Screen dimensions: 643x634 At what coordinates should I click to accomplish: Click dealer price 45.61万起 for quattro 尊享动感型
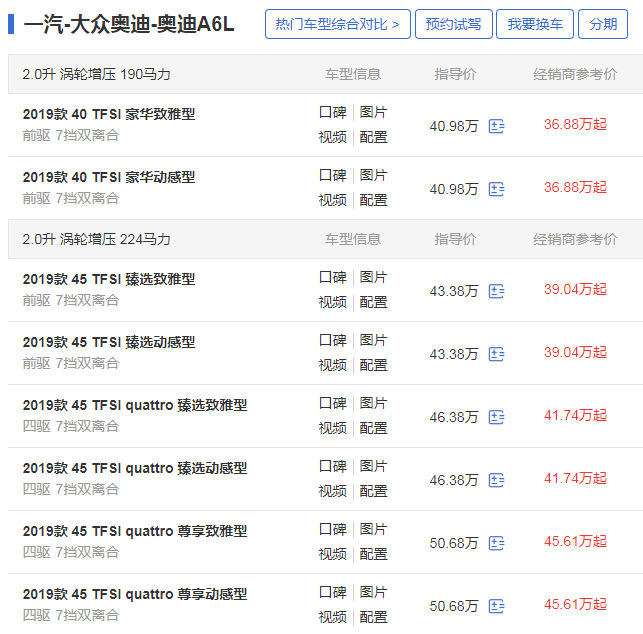(575, 604)
